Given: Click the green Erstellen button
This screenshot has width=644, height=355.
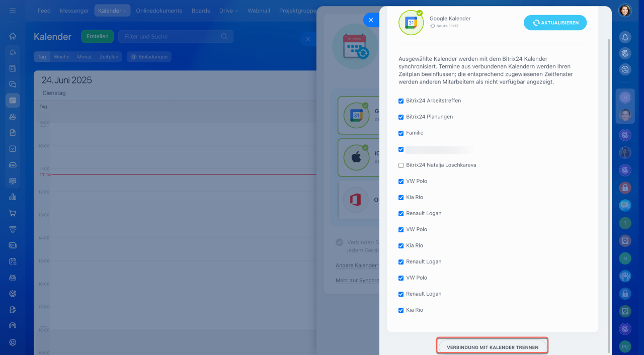Looking at the screenshot, I should [x=97, y=36].
